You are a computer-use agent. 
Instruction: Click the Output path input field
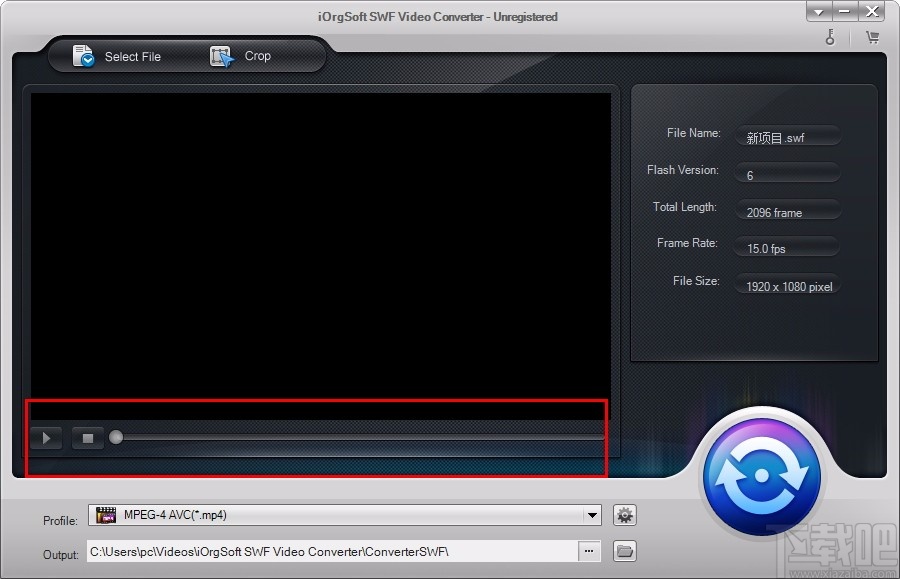tap(330, 551)
